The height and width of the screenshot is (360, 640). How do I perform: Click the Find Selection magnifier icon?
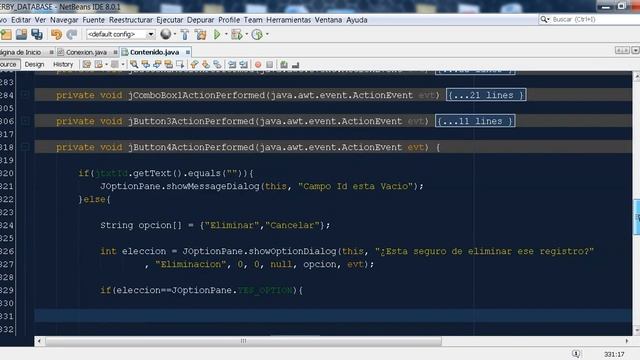click(134, 64)
